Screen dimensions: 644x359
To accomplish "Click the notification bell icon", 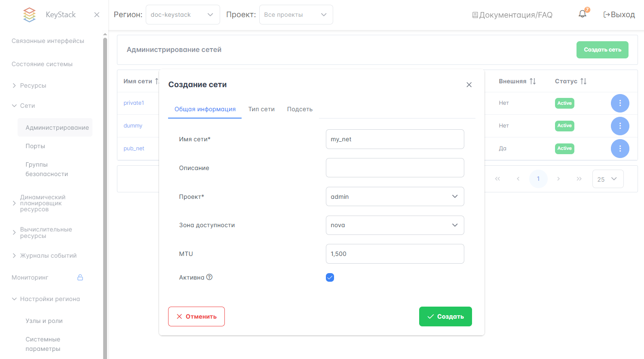I will click(583, 14).
